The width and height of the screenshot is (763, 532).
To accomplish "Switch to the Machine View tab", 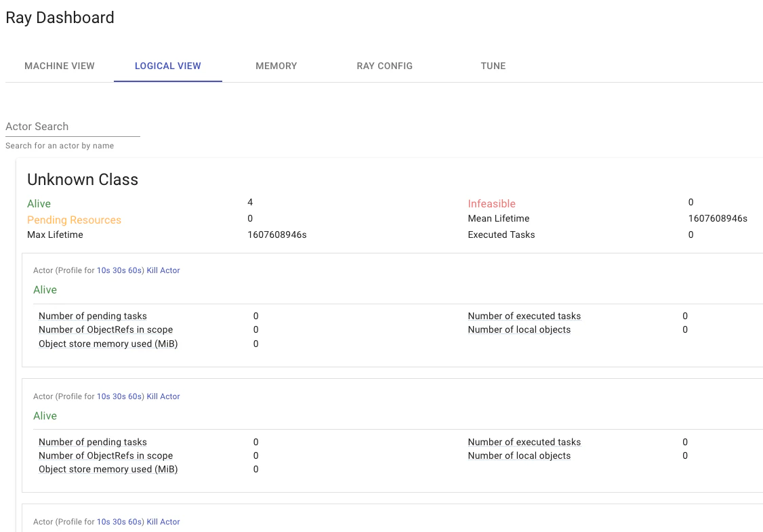I will (x=60, y=66).
